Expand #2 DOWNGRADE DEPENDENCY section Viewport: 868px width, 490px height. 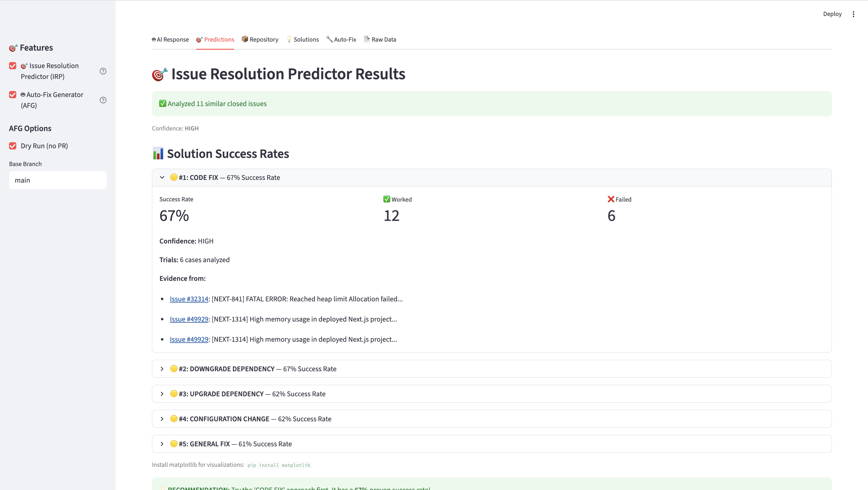(x=162, y=369)
